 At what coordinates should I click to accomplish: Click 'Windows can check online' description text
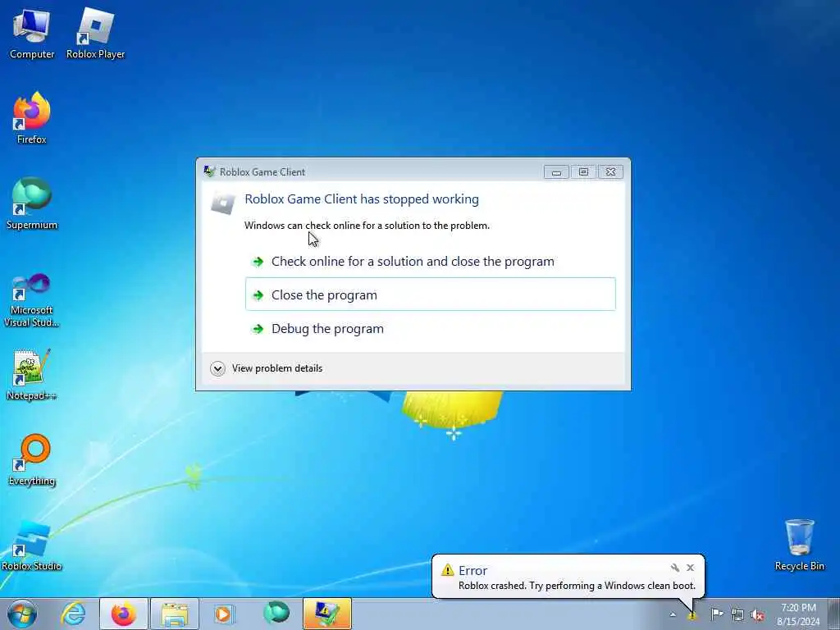367,226
